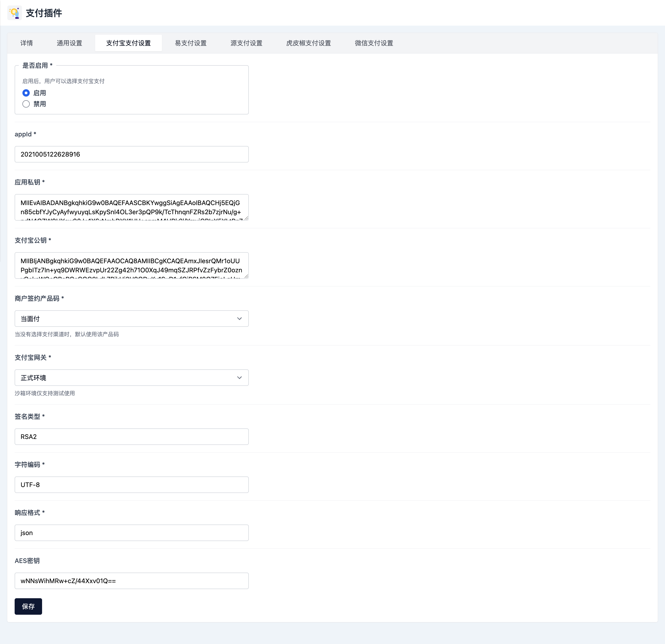Open the 商户签约产品码 dropdown
Screen dimensions: 665x644
[x=131, y=318]
